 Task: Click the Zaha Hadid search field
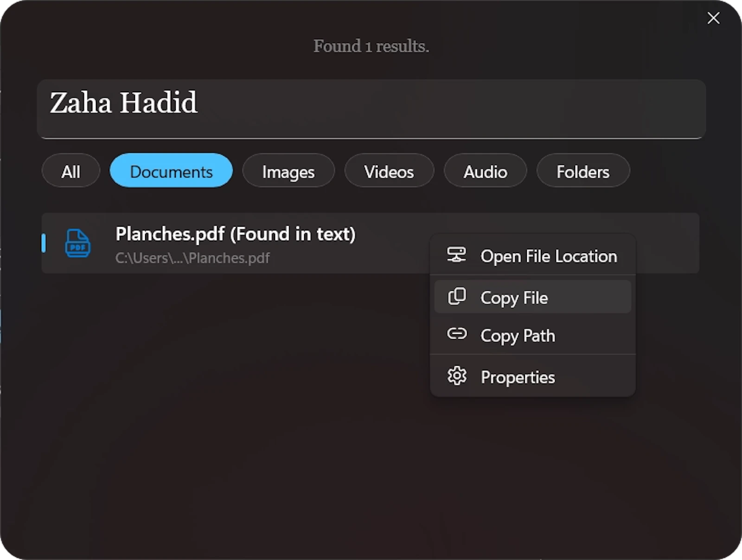tap(371, 109)
